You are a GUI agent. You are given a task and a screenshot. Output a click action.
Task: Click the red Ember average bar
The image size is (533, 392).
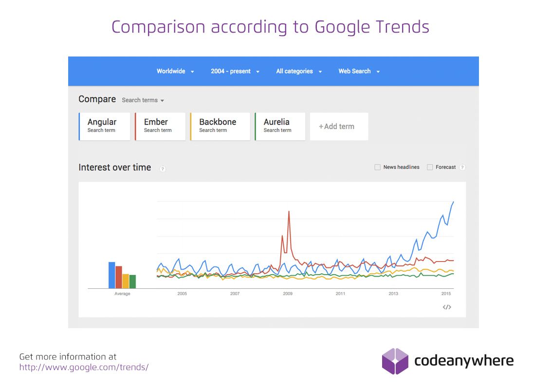[119, 277]
